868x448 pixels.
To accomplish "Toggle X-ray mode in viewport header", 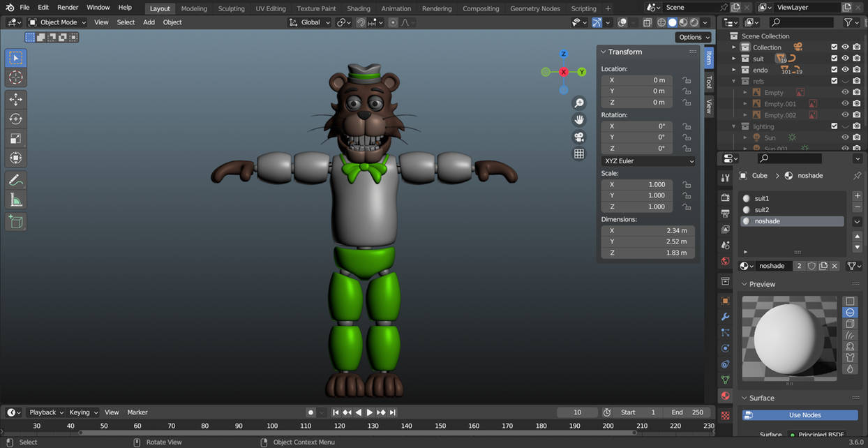I will [x=647, y=22].
